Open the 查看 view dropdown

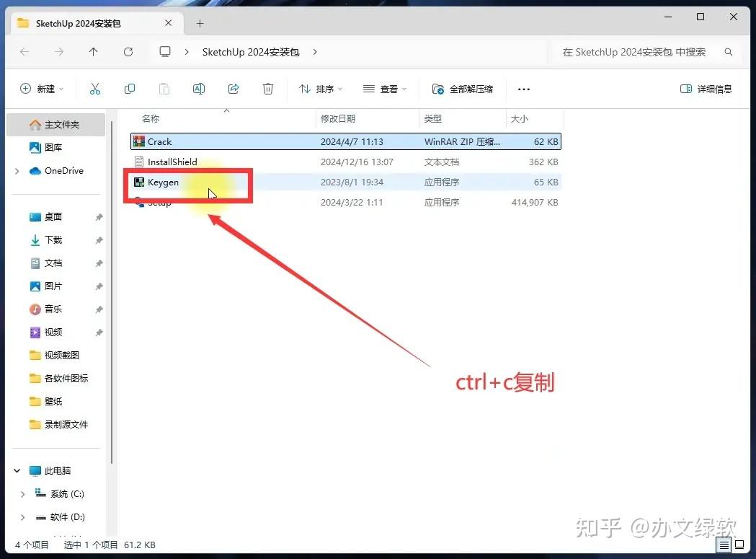tap(385, 89)
